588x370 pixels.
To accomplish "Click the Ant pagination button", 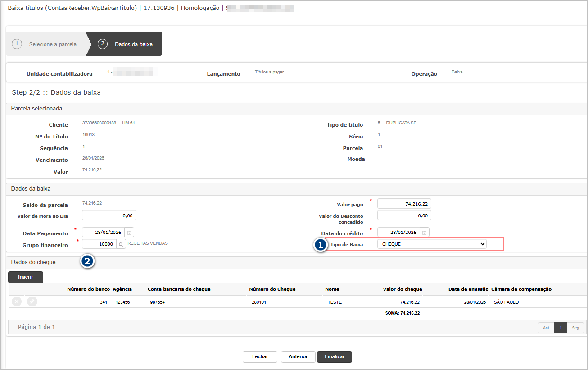I will pyautogui.click(x=546, y=328).
